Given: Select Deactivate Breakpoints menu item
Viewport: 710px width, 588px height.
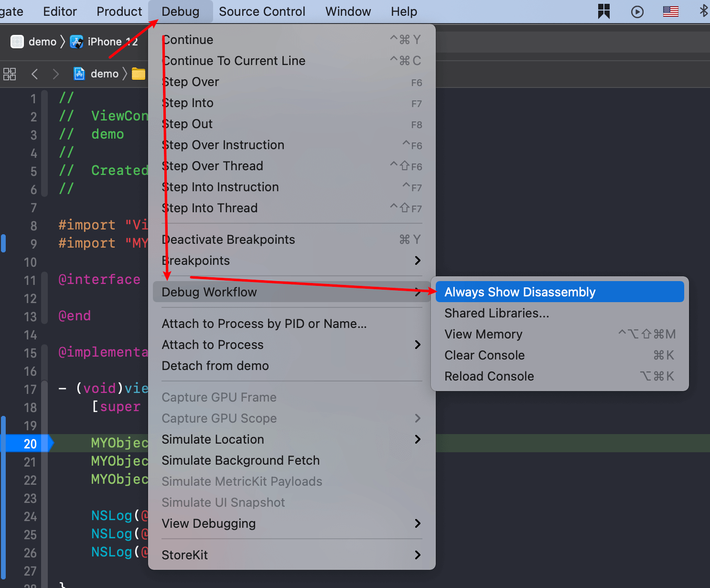Looking at the screenshot, I should (x=228, y=240).
